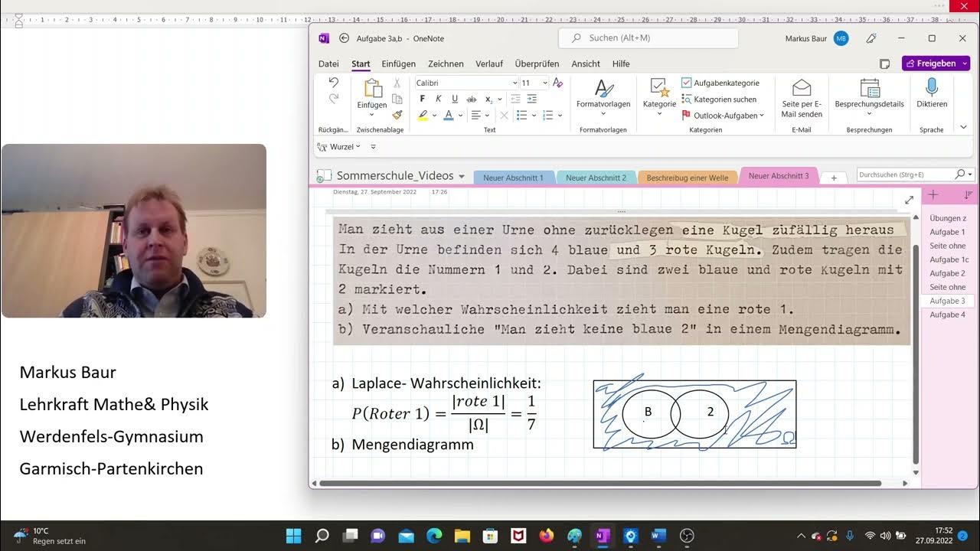Click the add page plus icon in page list
This screenshot has height=551, width=980.
pos(933,196)
